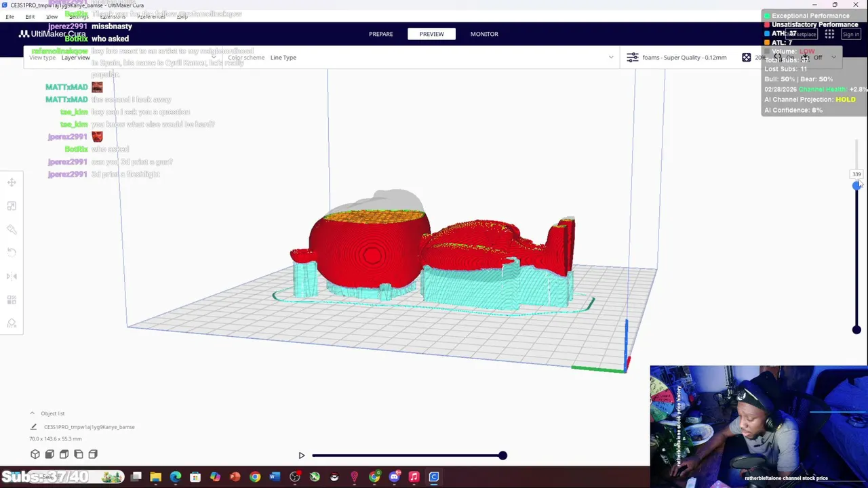Select CE3S1PRO Kanye_bamse object in list

[x=89, y=427]
